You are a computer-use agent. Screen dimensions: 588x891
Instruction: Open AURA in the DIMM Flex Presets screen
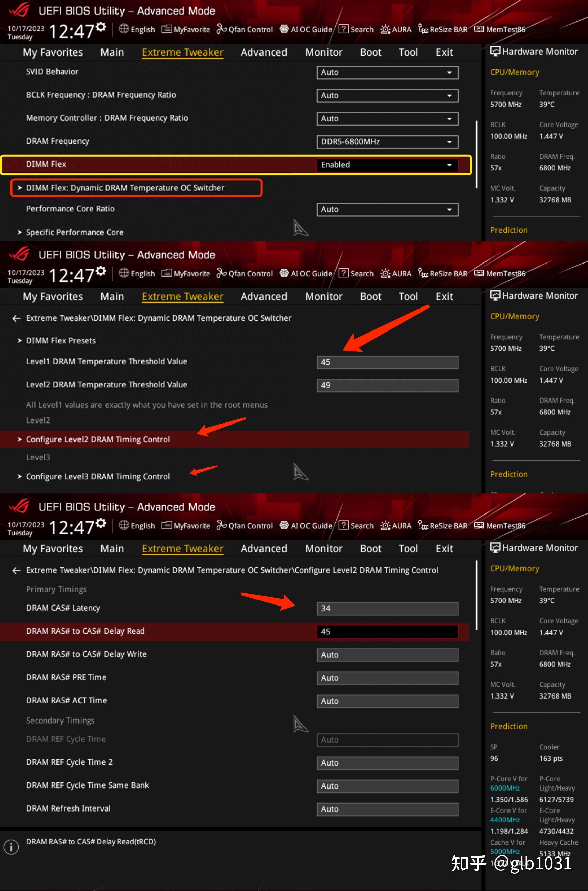pyautogui.click(x=395, y=273)
